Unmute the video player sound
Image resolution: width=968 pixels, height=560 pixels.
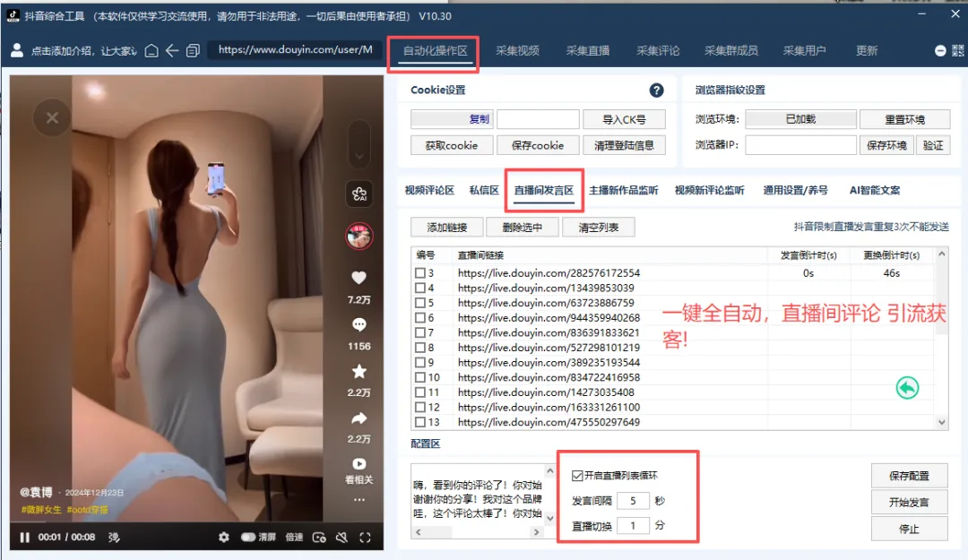click(341, 538)
